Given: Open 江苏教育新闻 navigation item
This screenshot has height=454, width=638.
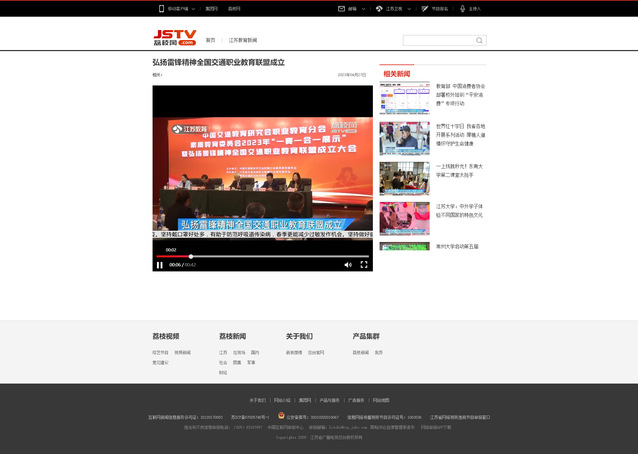Looking at the screenshot, I should (x=243, y=40).
